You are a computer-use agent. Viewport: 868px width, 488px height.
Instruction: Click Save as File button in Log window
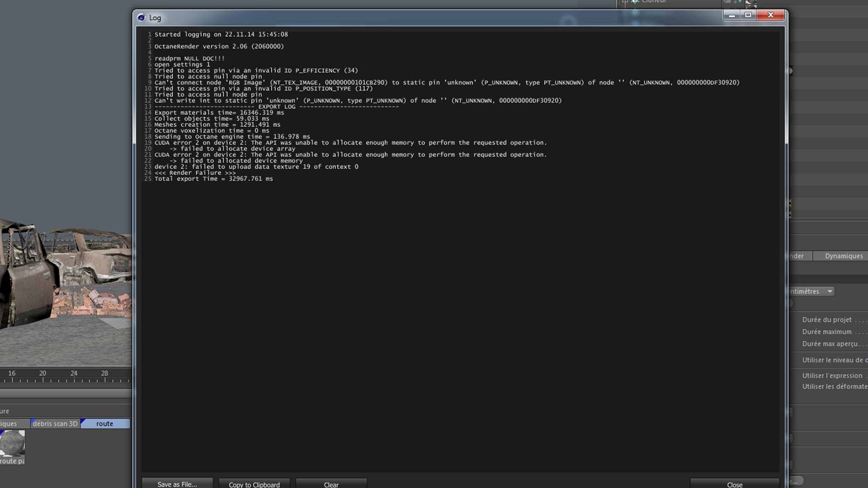(x=177, y=484)
